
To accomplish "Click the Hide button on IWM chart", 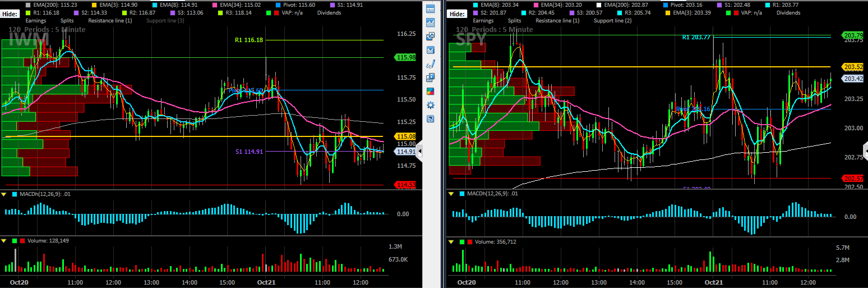I will pos(10,13).
